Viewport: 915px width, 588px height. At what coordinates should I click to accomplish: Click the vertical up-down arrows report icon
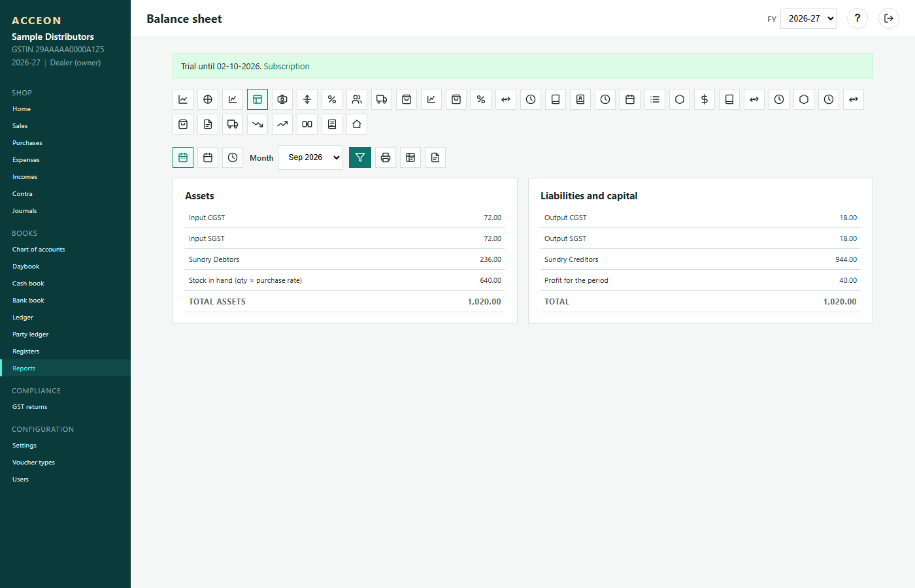click(x=307, y=99)
